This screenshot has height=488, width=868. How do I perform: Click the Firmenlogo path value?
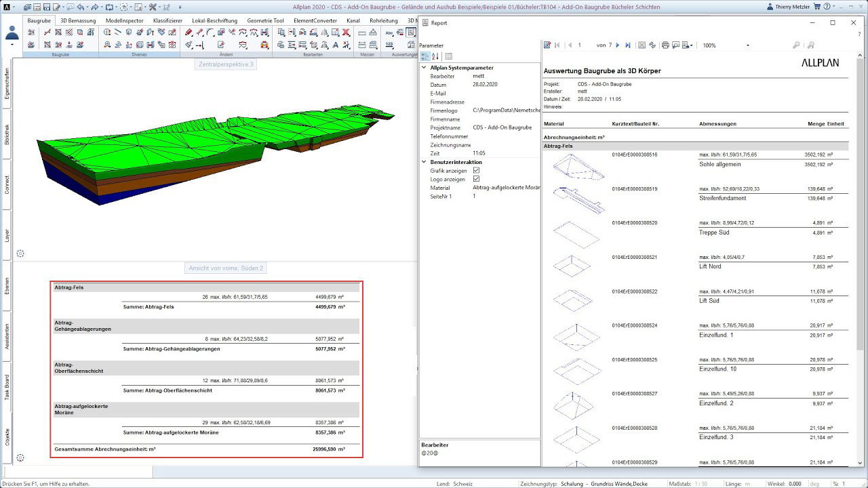click(506, 110)
